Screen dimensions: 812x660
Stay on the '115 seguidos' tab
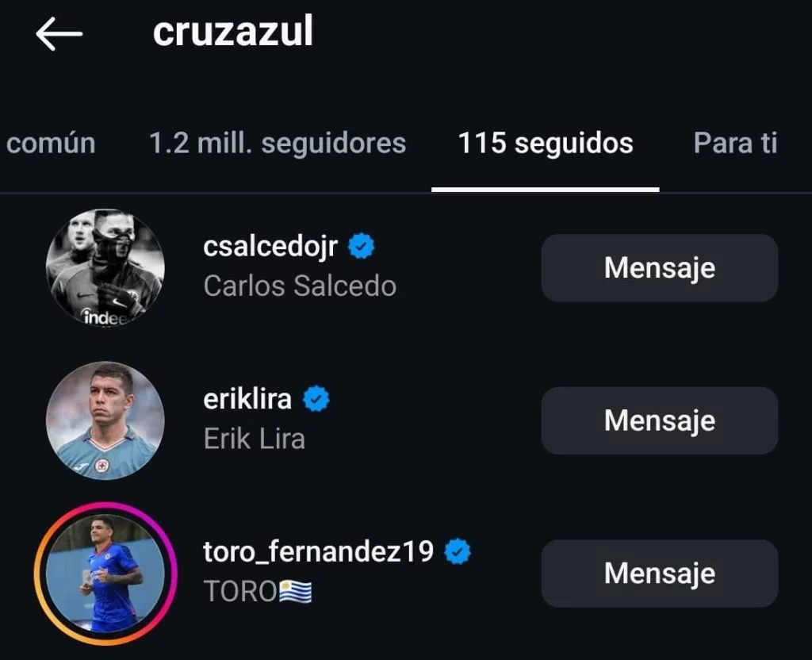545,143
